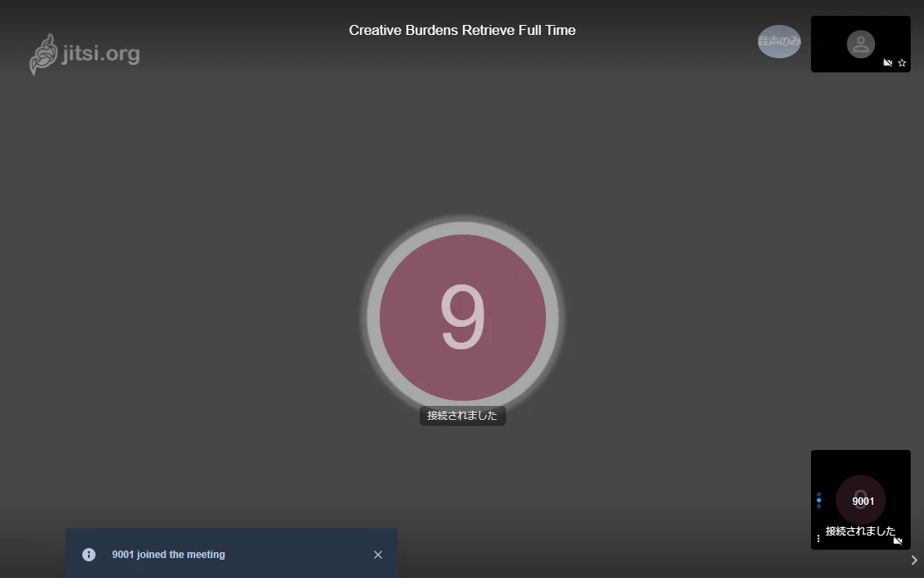Select the local participant avatar thumbnail
Viewport: 924px width, 578px height.
click(x=860, y=44)
